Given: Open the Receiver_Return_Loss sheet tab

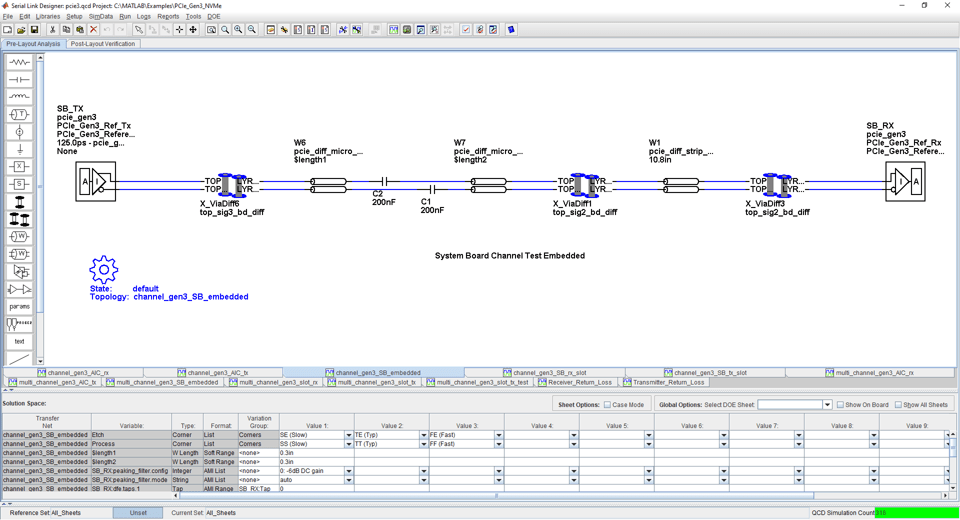Looking at the screenshot, I should click(575, 382).
